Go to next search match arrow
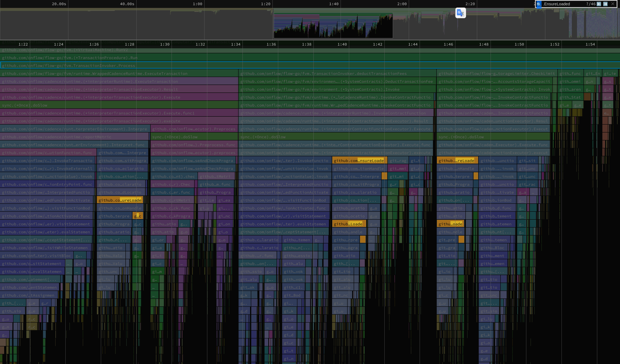620x364 pixels. tap(606, 4)
